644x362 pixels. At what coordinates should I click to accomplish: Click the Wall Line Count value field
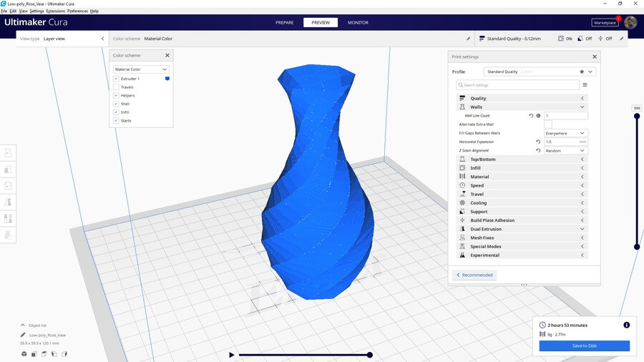[566, 116]
